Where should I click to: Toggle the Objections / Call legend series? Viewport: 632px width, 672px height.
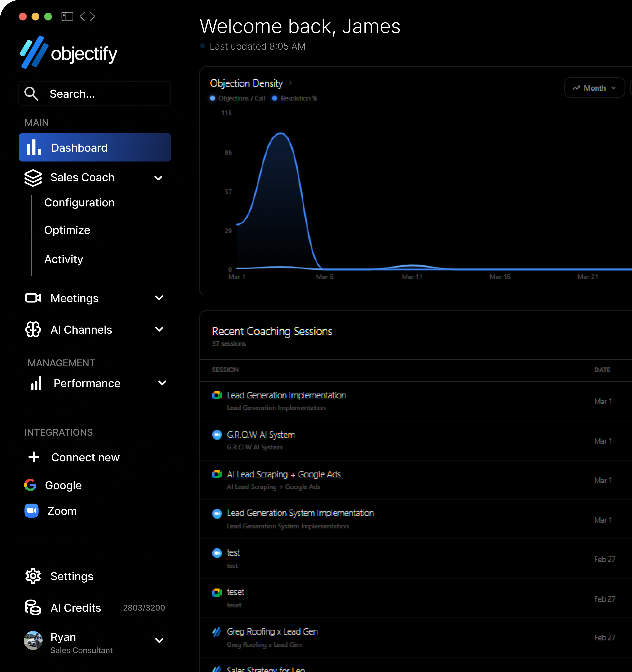[x=237, y=98]
